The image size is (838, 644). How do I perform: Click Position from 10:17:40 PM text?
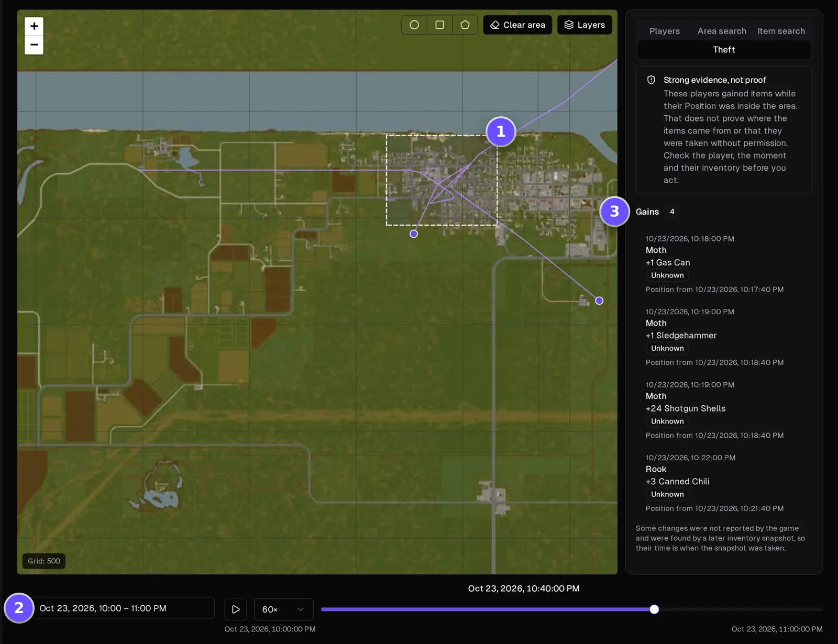pyautogui.click(x=714, y=290)
